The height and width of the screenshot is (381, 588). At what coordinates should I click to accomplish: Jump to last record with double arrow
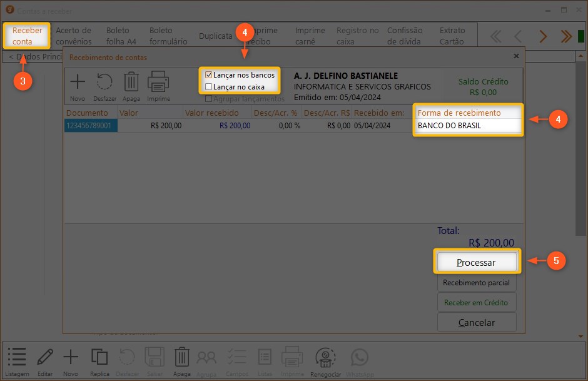[566, 36]
